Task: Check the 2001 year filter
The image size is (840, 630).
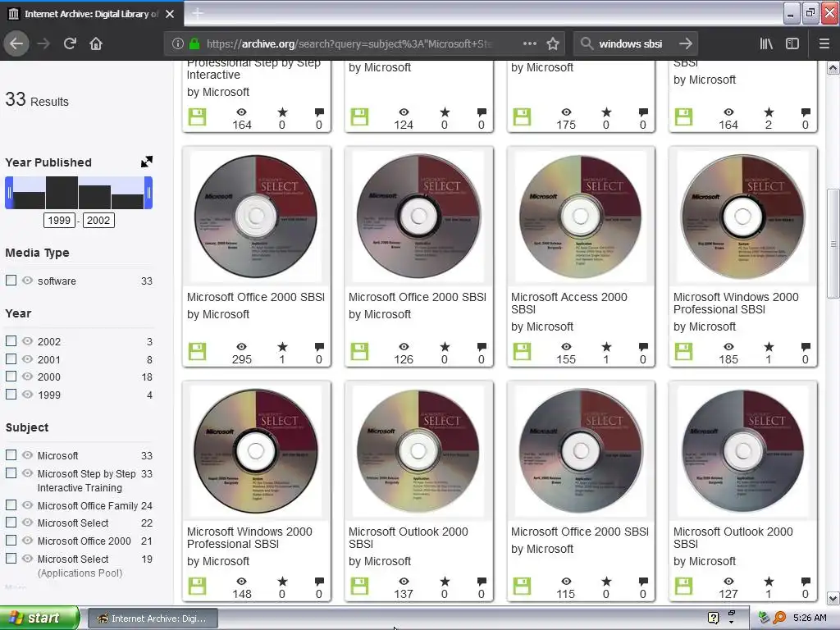Action: point(11,359)
